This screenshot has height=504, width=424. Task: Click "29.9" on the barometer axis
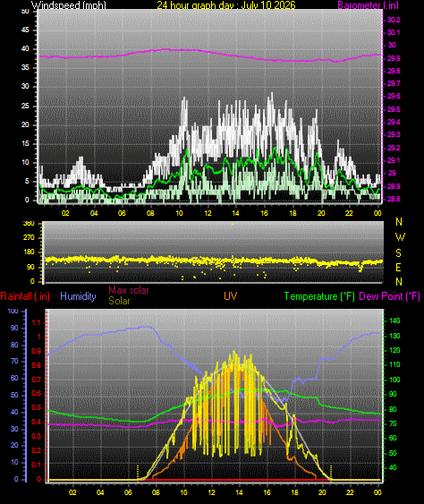point(394,58)
